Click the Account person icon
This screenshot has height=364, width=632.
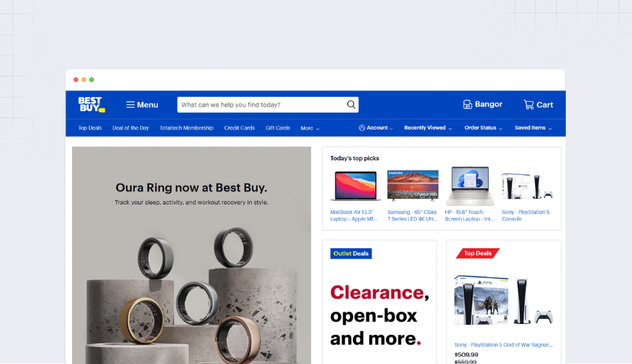(362, 128)
